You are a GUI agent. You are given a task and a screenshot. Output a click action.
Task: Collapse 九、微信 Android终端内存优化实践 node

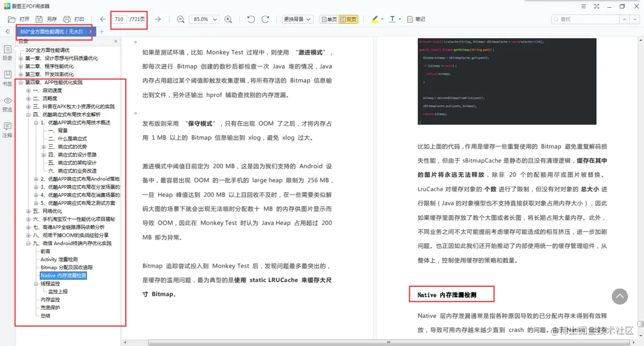click(x=29, y=243)
